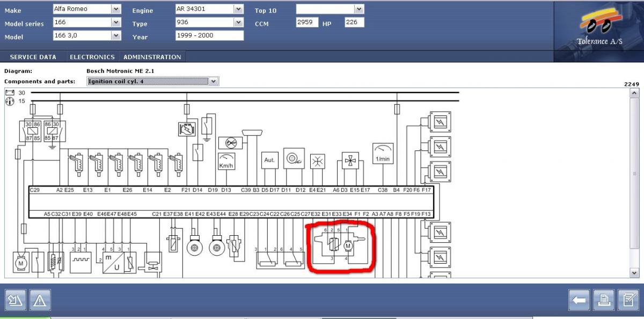The height and width of the screenshot is (319, 644).
Task: Select the engine warning lamp symbol
Action: pos(186,129)
